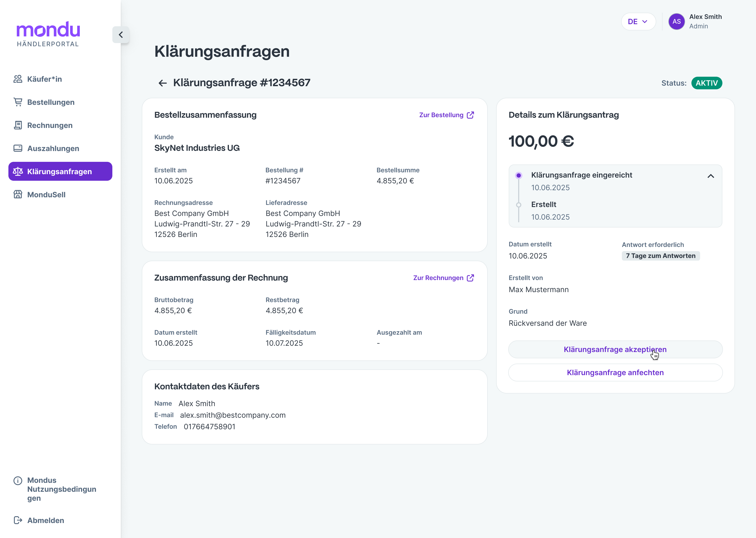Image resolution: width=756 pixels, height=538 pixels.
Task: Open MonduSell menu item
Action: pyautogui.click(x=46, y=194)
